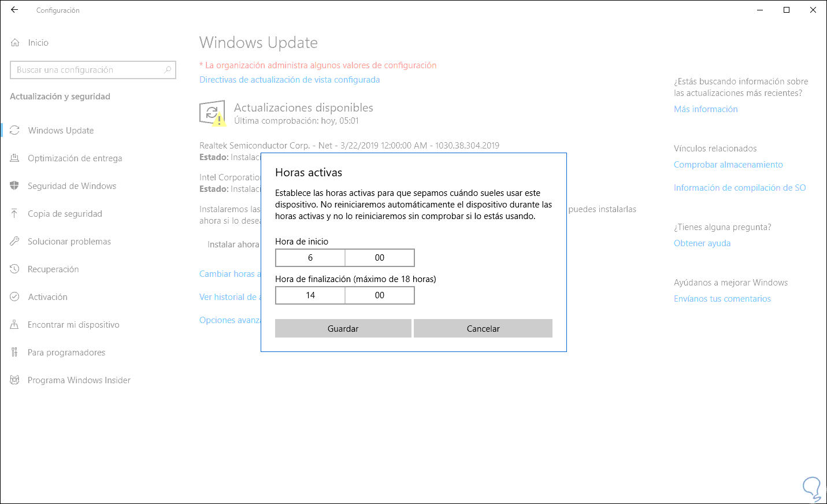
Task: Click the Actualización y seguridad heading
Action: point(60,97)
